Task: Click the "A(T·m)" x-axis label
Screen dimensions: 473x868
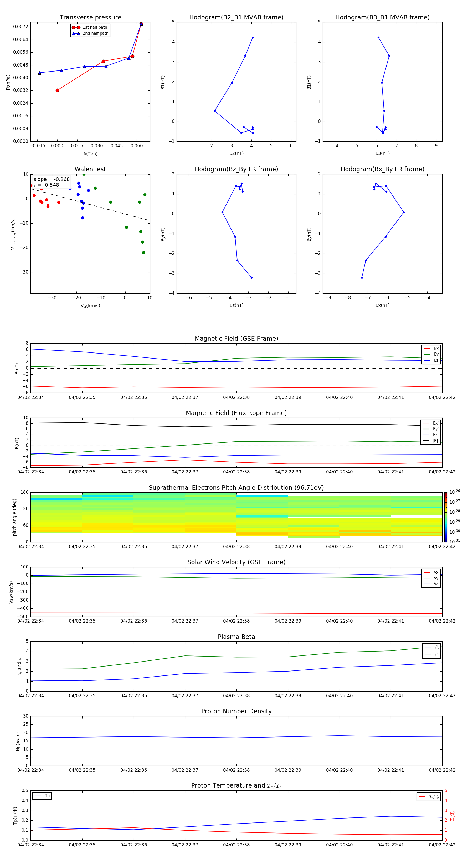Action: pyautogui.click(x=90, y=154)
